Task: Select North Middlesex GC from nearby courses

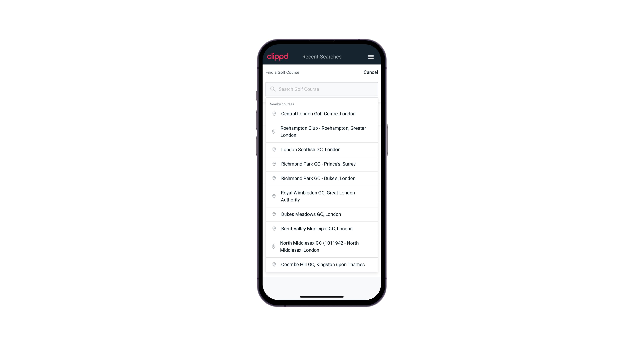Action: click(322, 246)
